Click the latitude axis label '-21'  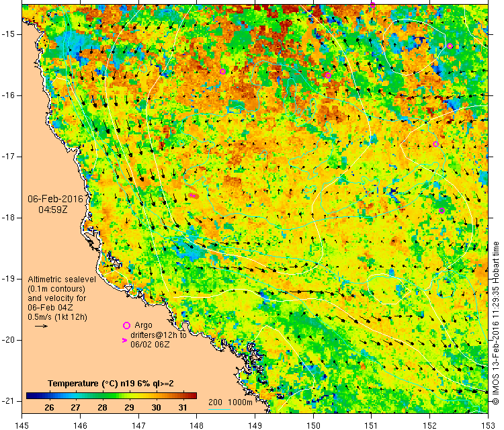point(7,401)
